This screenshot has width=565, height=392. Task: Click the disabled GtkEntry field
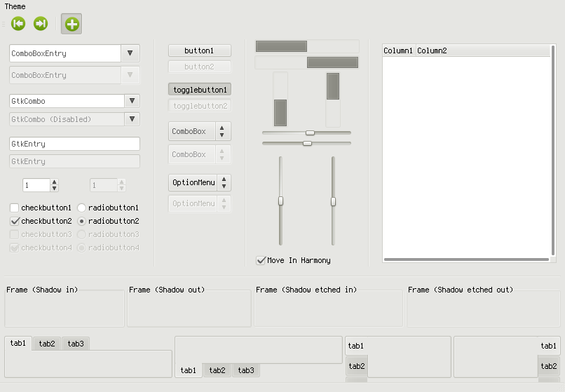pyautogui.click(x=74, y=161)
